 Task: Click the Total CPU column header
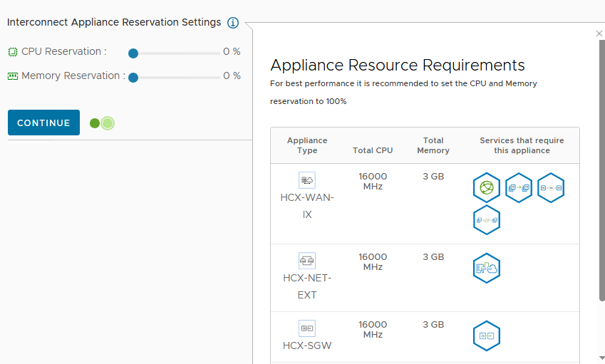pos(373,150)
